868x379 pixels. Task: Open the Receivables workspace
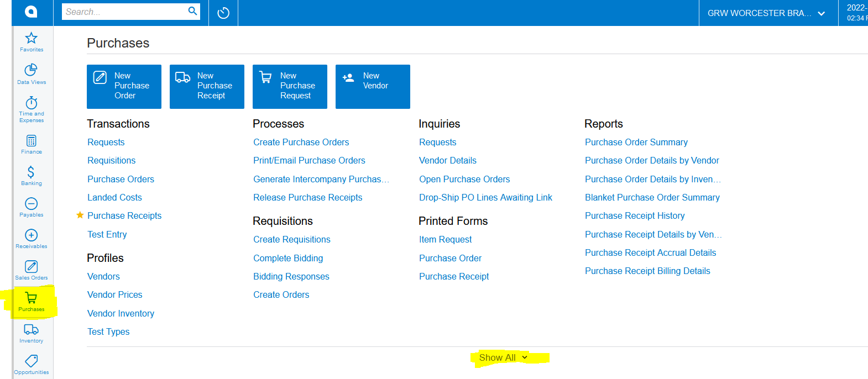(x=32, y=239)
